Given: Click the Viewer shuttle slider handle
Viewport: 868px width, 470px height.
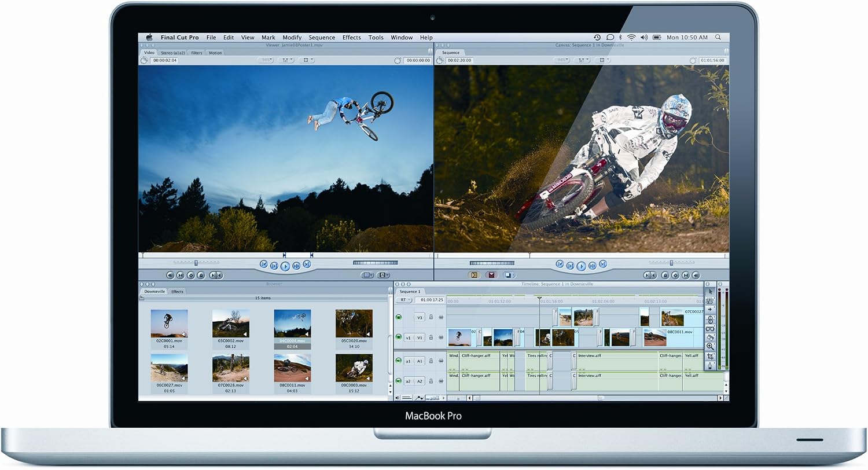Looking at the screenshot, I should tap(196, 263).
